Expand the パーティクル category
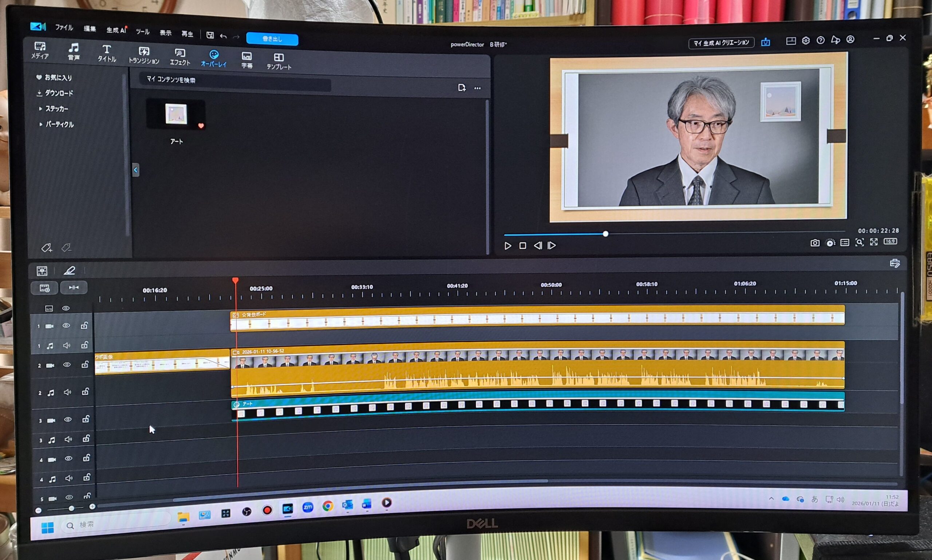 click(x=56, y=124)
